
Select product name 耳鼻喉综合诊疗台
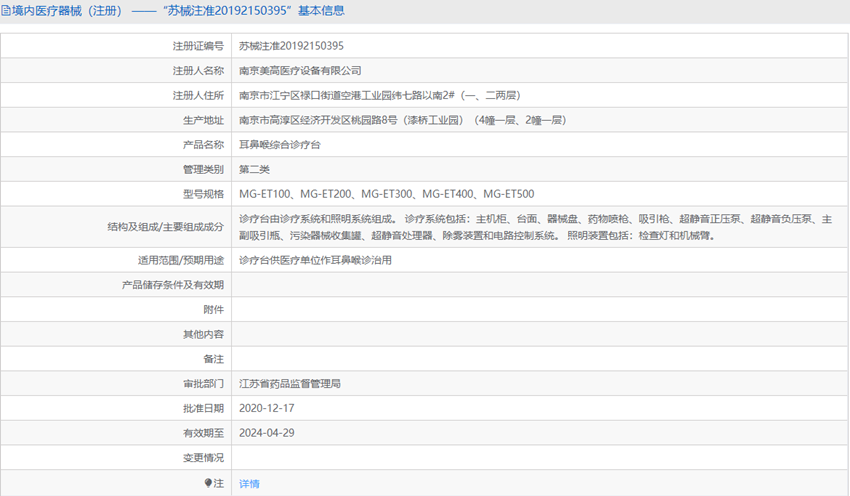coord(280,145)
